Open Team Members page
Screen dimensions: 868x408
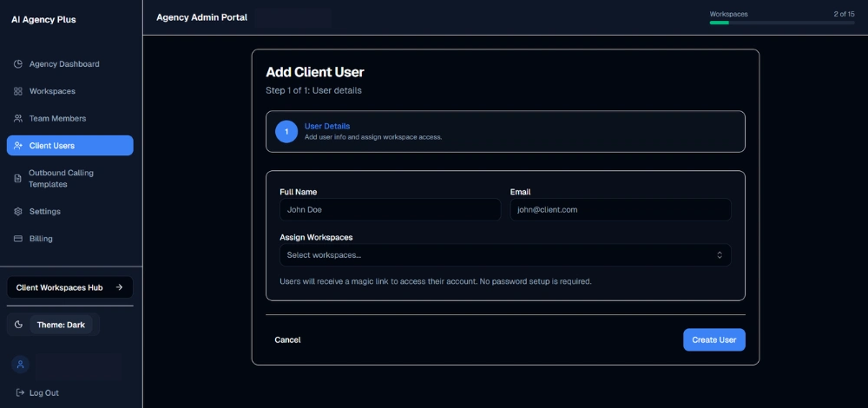[x=69, y=118]
